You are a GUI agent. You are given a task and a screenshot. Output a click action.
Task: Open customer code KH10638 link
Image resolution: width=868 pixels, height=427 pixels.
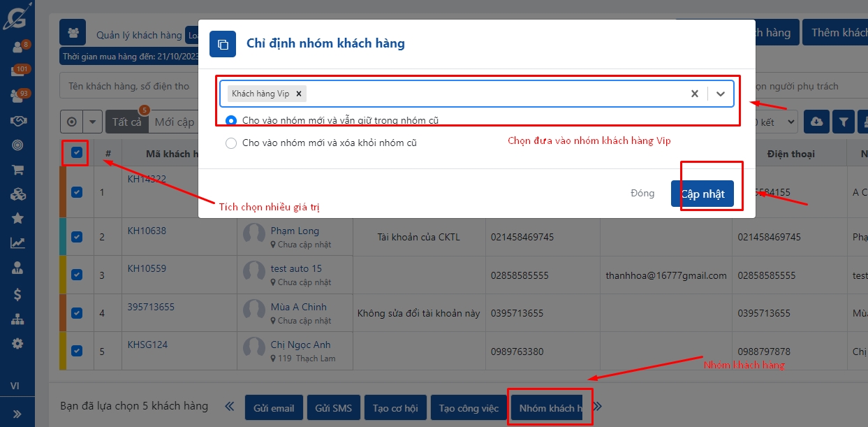[x=147, y=231]
